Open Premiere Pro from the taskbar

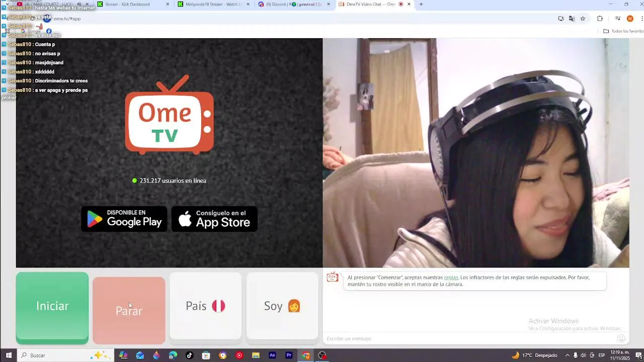coord(289,355)
